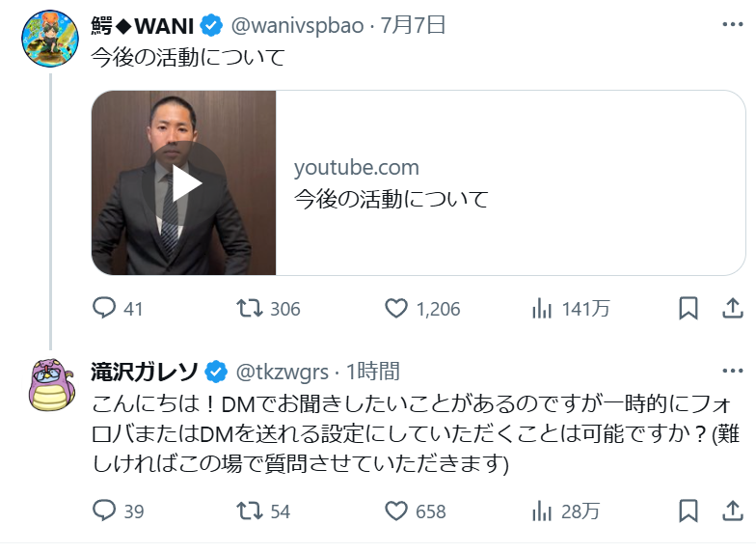The image size is (756, 553).
Task: Open more options for WANI's tweet
Action: 733,24
